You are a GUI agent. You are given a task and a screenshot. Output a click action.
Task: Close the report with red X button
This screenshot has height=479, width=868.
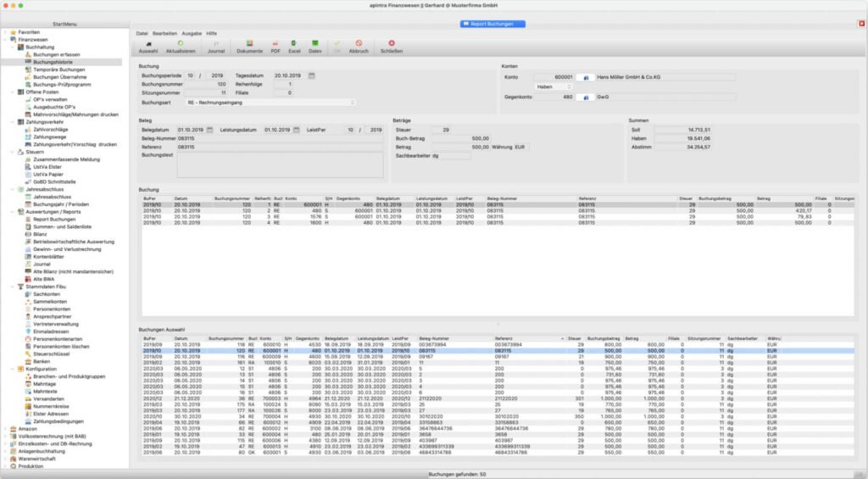click(861, 24)
